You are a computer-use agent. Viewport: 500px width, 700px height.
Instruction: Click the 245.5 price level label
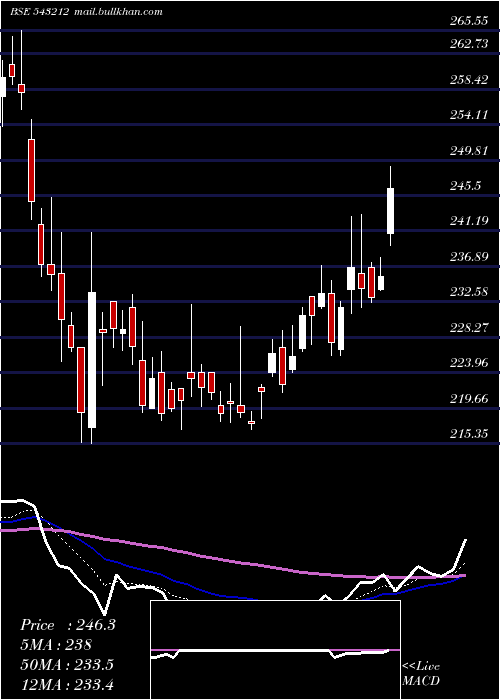coord(466,186)
